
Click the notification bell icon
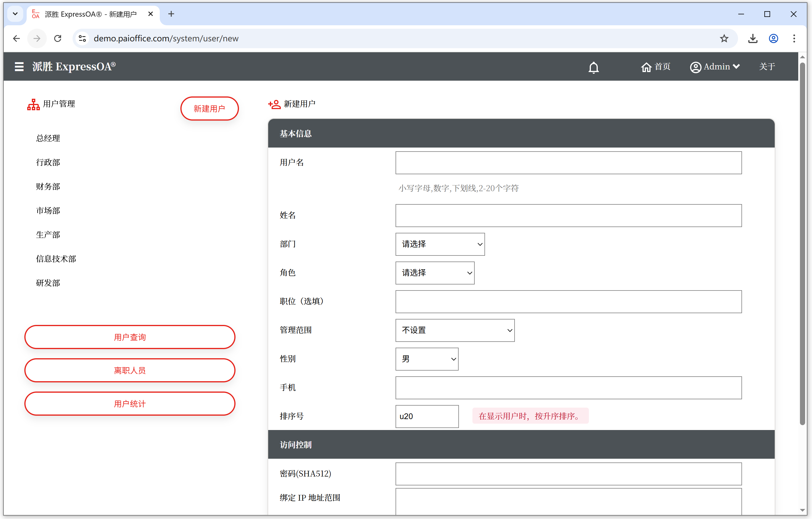pos(593,67)
